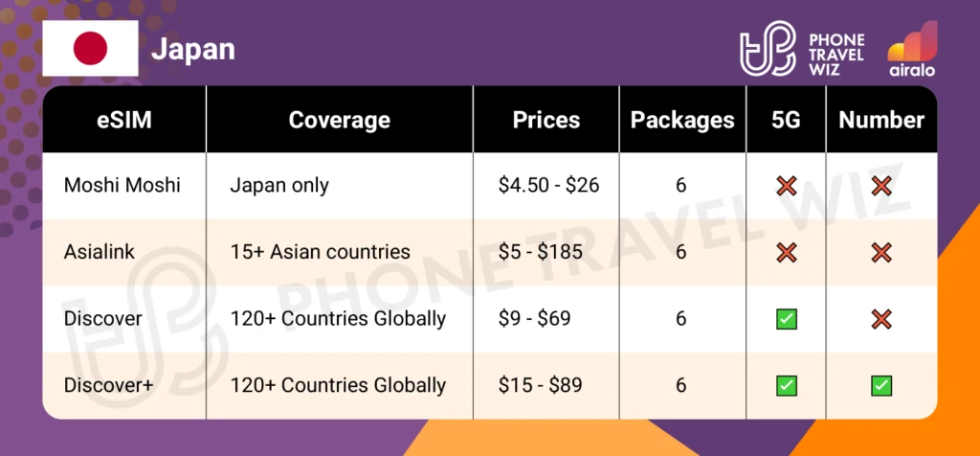Click the red X for Discover Number
Screen dimensions: 980x456
[881, 319]
